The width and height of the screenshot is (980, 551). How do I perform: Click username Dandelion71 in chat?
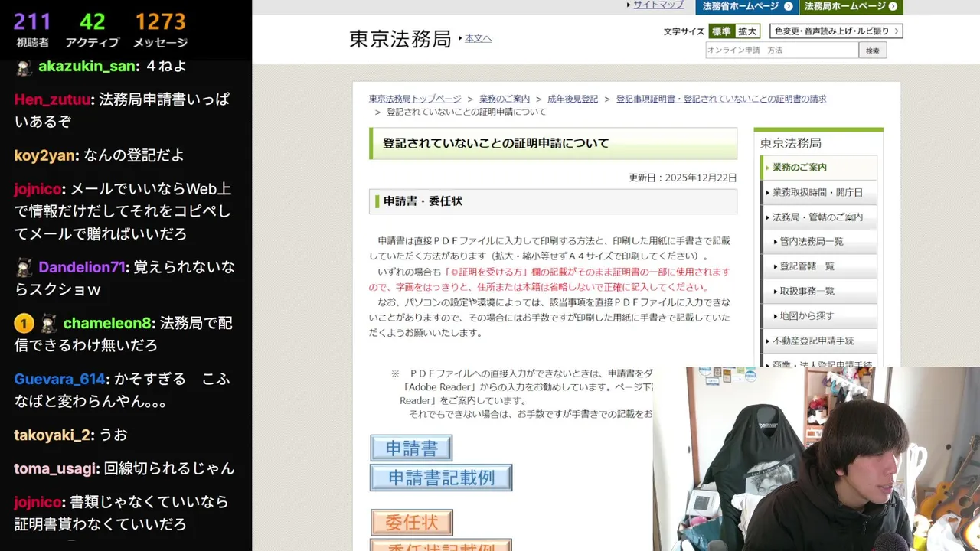(82, 268)
